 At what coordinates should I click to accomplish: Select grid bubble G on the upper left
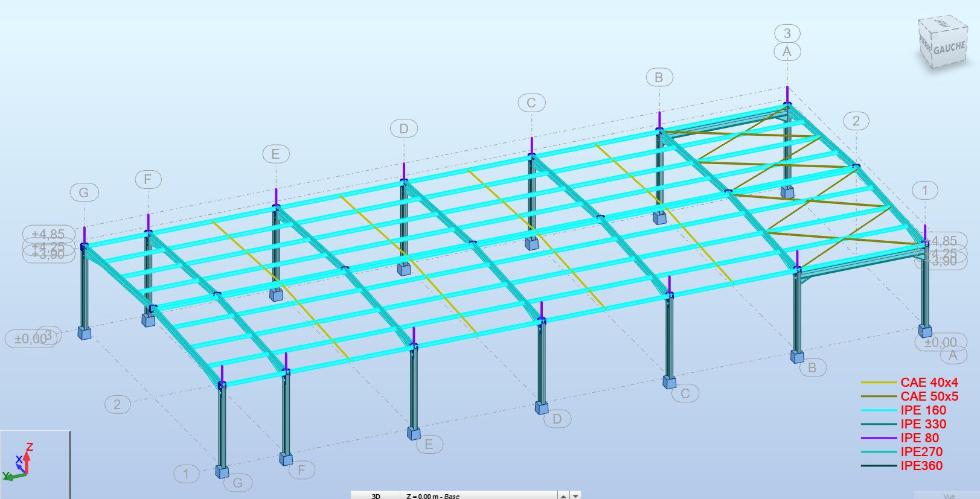[84, 192]
